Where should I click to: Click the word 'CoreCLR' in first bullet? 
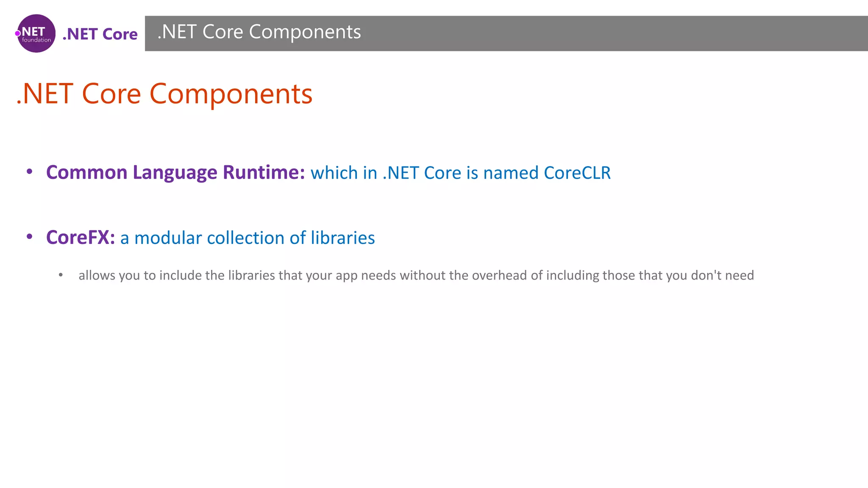point(577,173)
